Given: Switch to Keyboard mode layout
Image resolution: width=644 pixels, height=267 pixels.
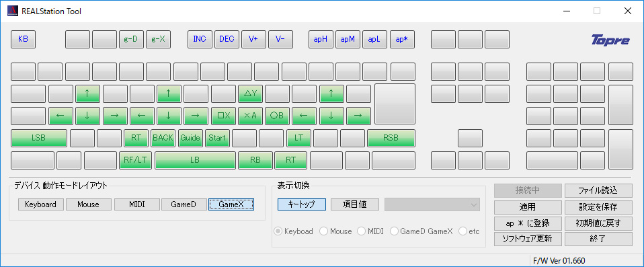Looking at the screenshot, I should (40, 204).
